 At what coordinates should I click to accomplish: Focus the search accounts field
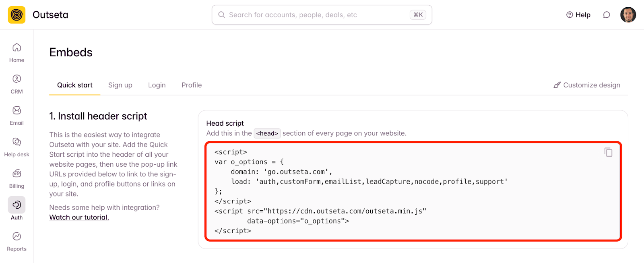(322, 15)
